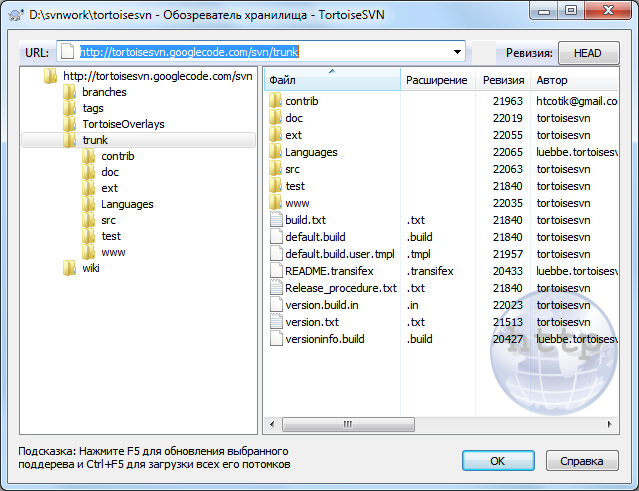Click the horizontal scrollbar thumb
This screenshot has height=491, width=639.
pos(348,424)
